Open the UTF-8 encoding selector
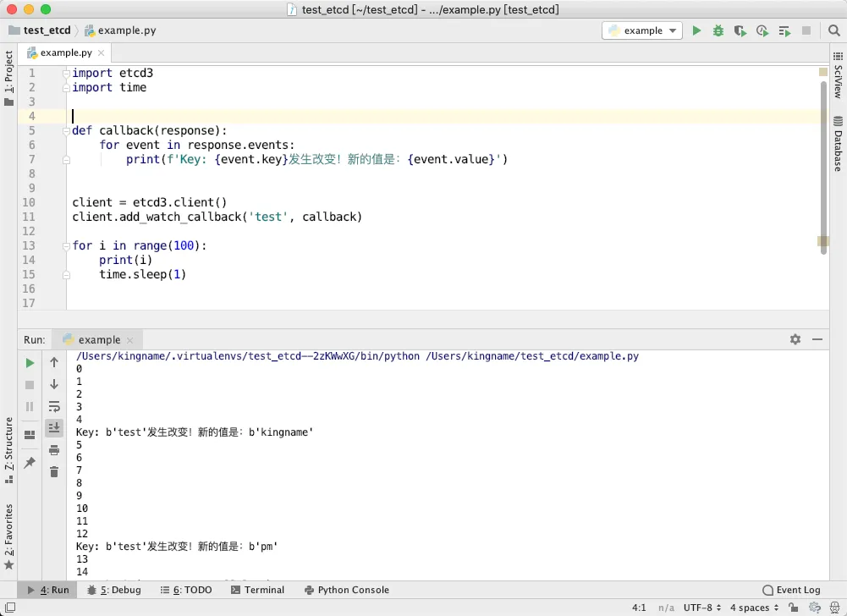Image resolution: width=847 pixels, height=616 pixels. (x=702, y=608)
